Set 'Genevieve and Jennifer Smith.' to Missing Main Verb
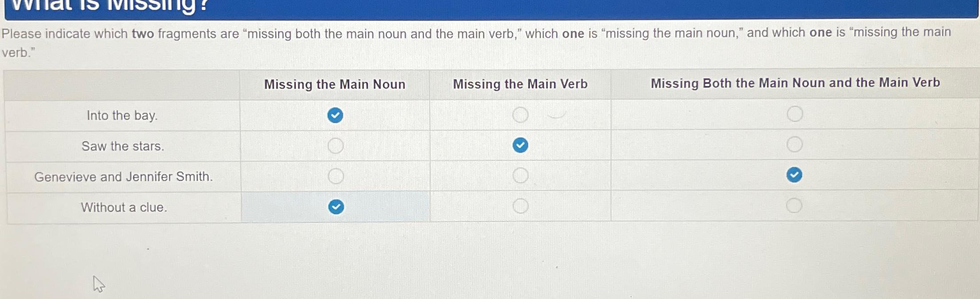Screen dimensions: 980x299 click(x=520, y=175)
